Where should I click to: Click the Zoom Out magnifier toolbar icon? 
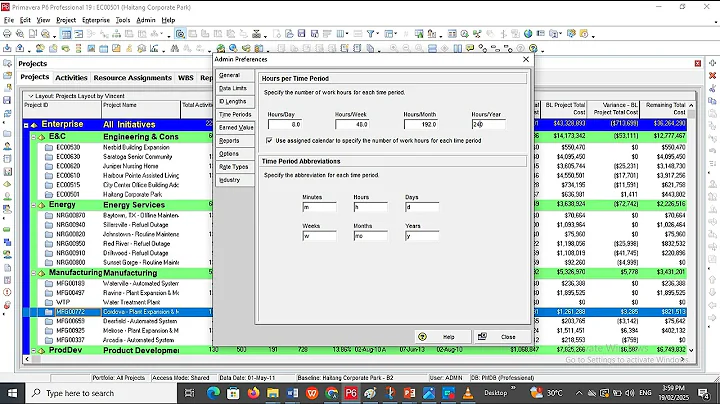click(x=406, y=48)
